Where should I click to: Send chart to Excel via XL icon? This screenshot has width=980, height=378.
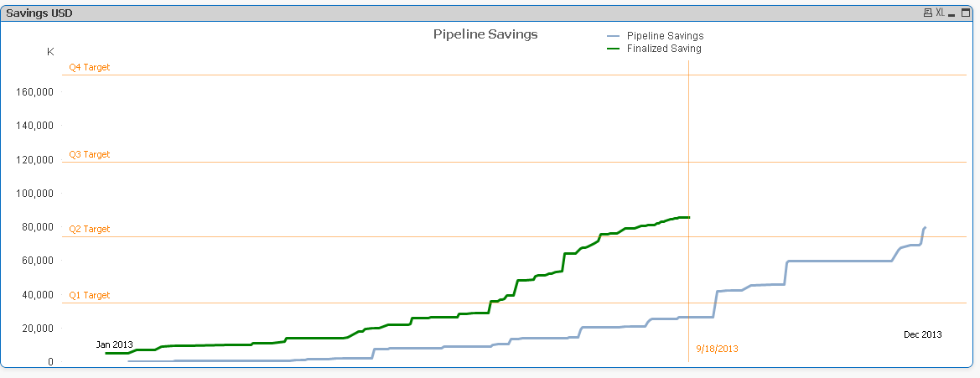pyautogui.click(x=940, y=13)
